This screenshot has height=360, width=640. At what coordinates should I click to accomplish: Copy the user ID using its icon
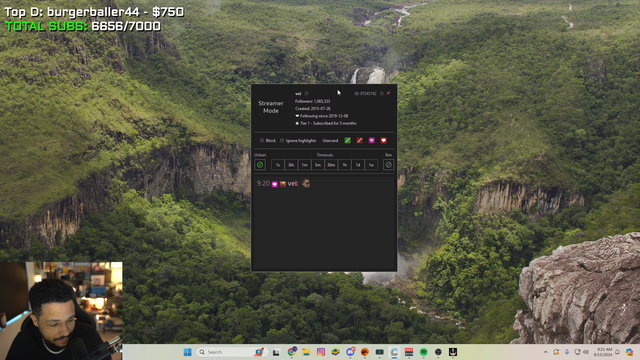coord(382,93)
